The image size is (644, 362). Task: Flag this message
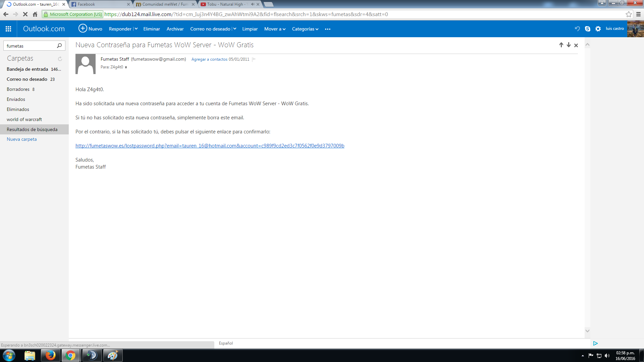click(x=254, y=59)
